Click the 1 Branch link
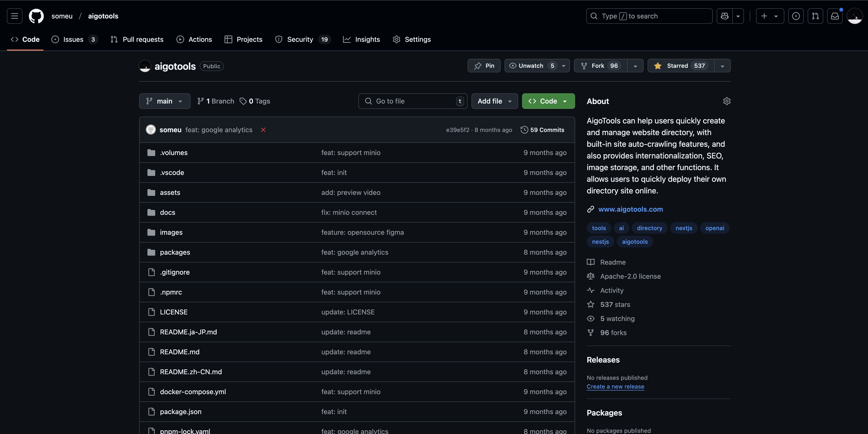This screenshot has width=868, height=434. (x=216, y=101)
